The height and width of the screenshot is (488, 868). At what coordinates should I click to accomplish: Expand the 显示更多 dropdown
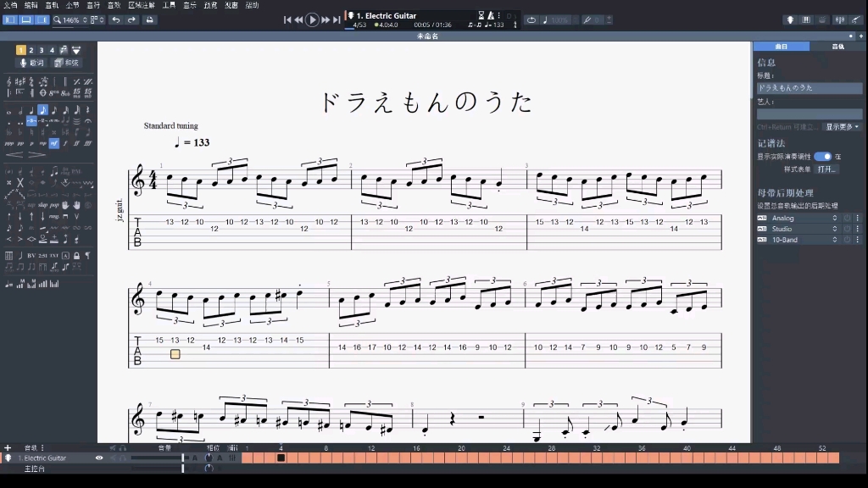842,127
